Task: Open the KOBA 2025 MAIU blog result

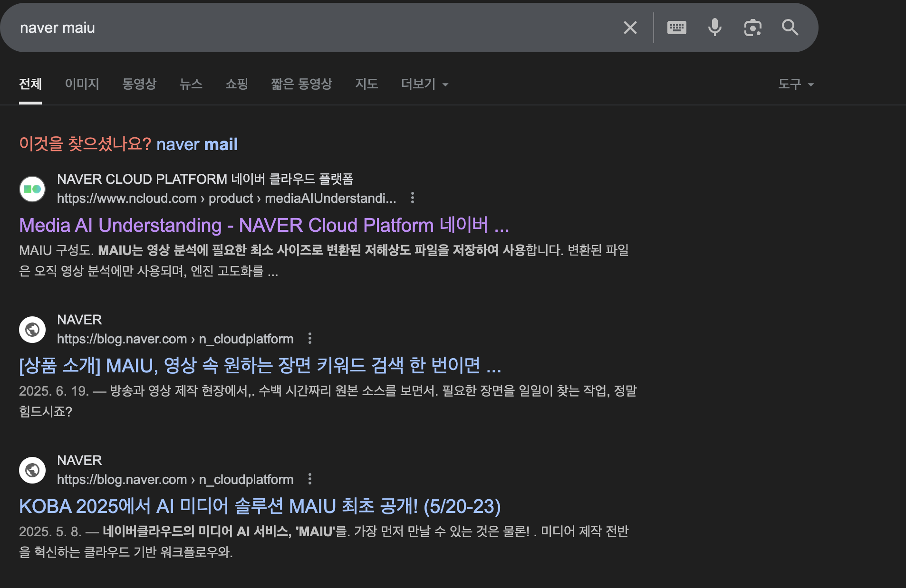Action: (x=260, y=506)
